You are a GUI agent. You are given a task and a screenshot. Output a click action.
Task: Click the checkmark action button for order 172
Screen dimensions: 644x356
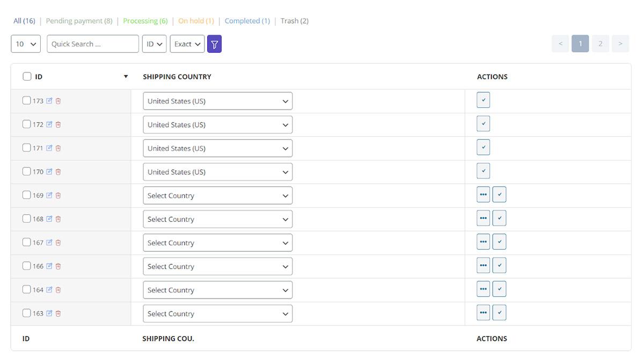tap(483, 124)
